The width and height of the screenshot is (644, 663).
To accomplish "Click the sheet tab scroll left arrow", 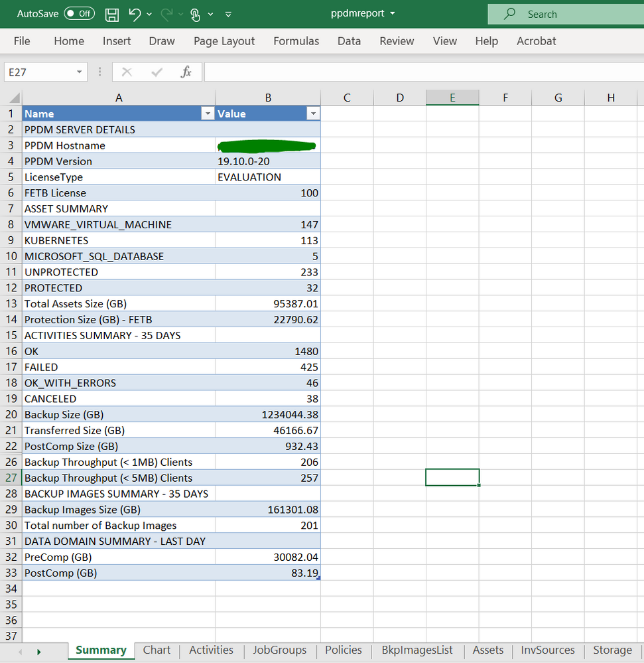I will pos(20,652).
